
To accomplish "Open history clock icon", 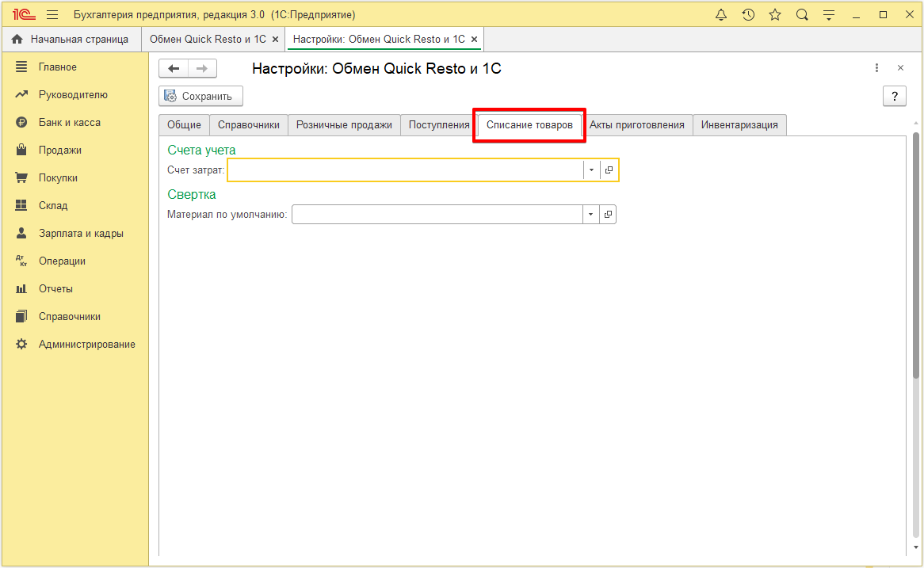I will [748, 15].
